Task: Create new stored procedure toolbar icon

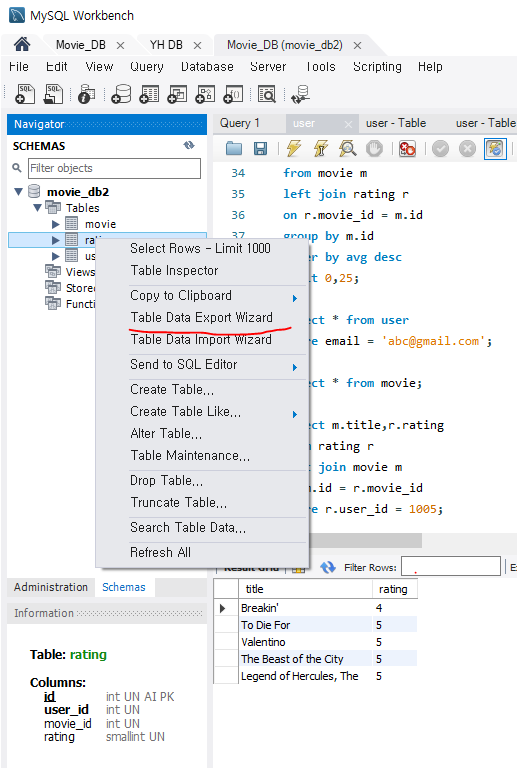Action: click(x=205, y=94)
